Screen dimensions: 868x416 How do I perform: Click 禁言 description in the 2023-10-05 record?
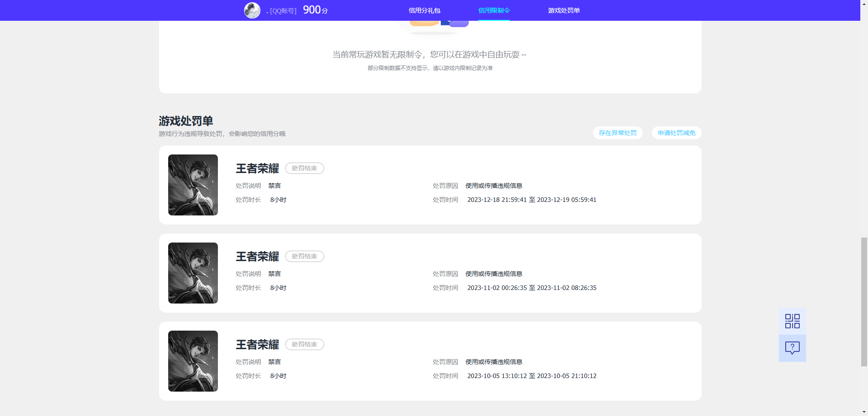[x=274, y=362]
